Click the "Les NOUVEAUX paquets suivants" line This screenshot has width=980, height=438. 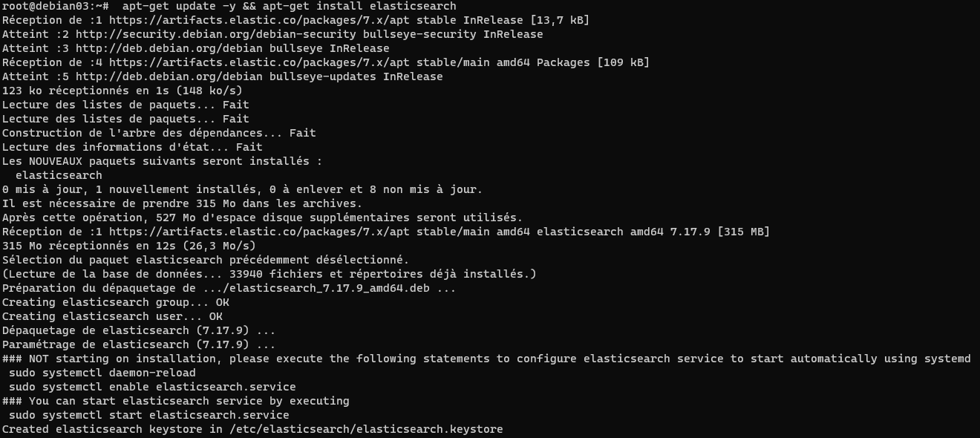[162, 161]
